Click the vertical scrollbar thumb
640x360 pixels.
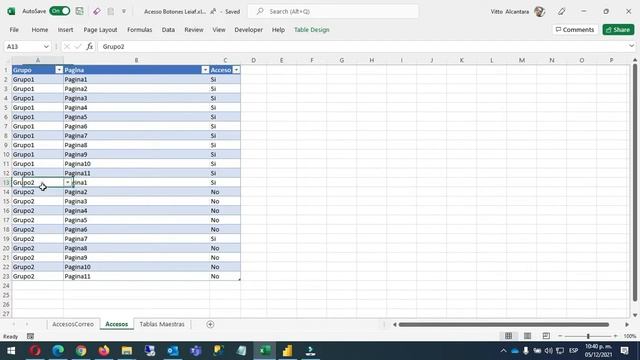tap(635, 182)
